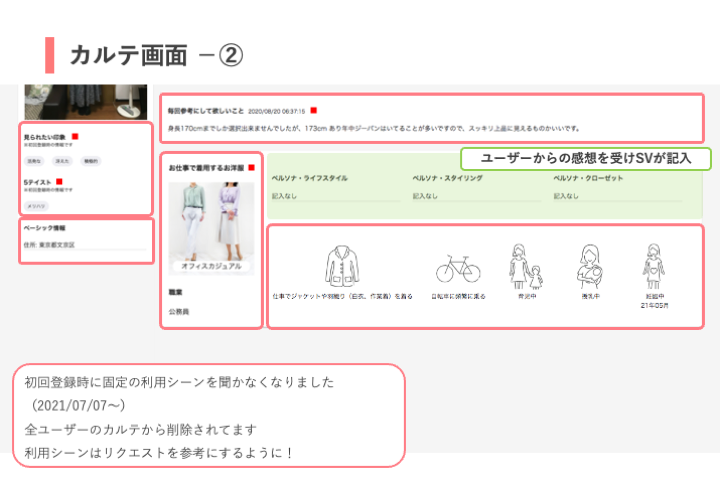720x498 pixels.
Task: Click red marker next to 見られたい印象
Action: pyautogui.click(x=75, y=135)
